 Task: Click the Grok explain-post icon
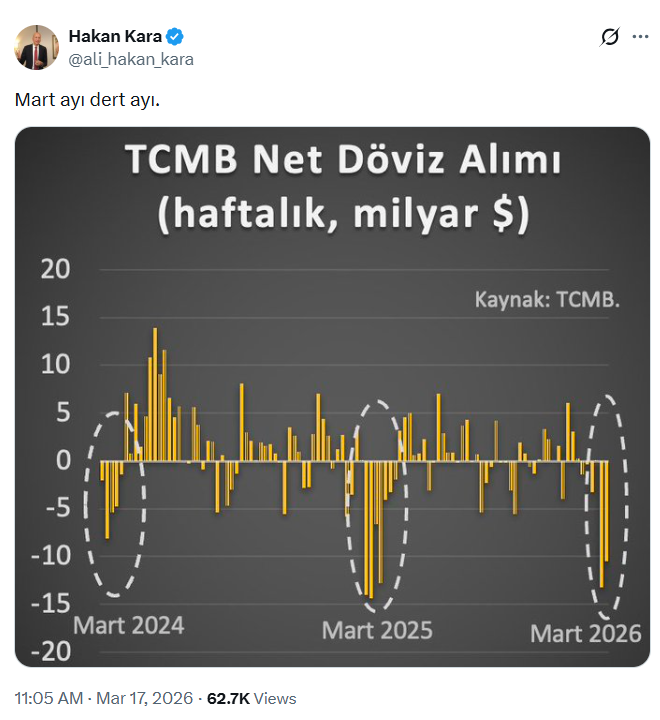[x=609, y=38]
